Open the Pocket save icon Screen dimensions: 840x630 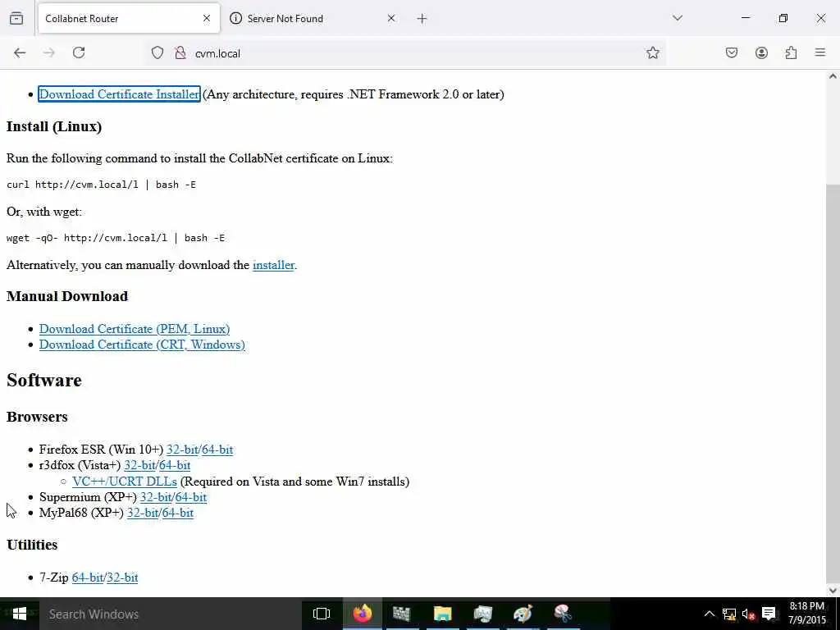coord(732,52)
